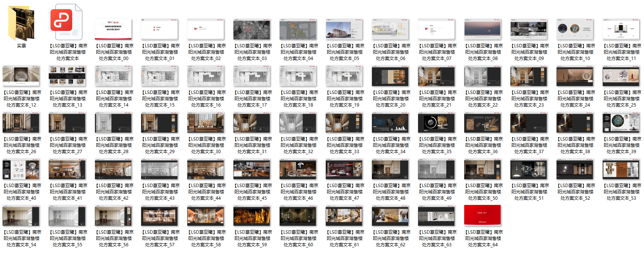Click the thumbnail for file ending _39
Viewport: 644px width, 253px height.
[621, 123]
